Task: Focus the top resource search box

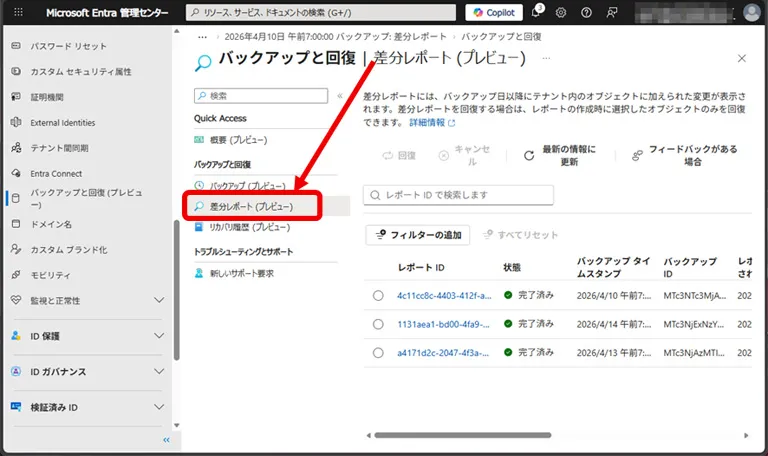Action: 321,13
